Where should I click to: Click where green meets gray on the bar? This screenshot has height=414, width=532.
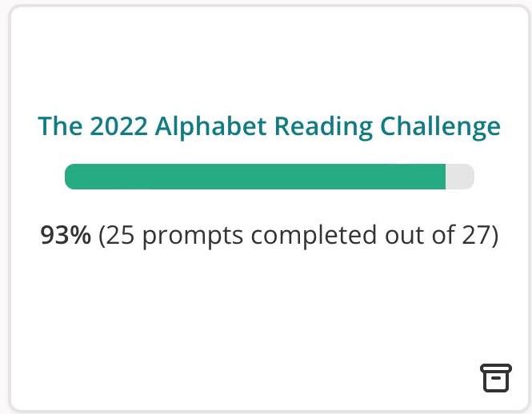pos(446,177)
